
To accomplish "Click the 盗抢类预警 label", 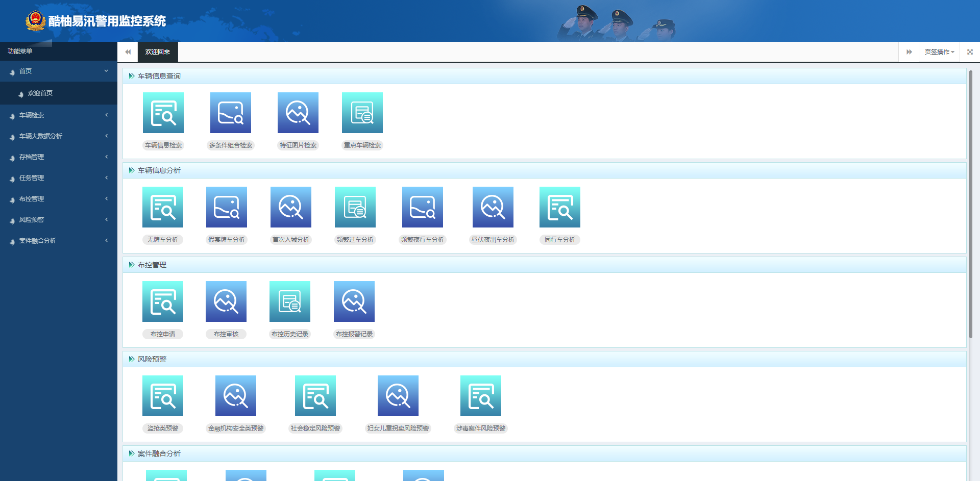I will click(163, 428).
